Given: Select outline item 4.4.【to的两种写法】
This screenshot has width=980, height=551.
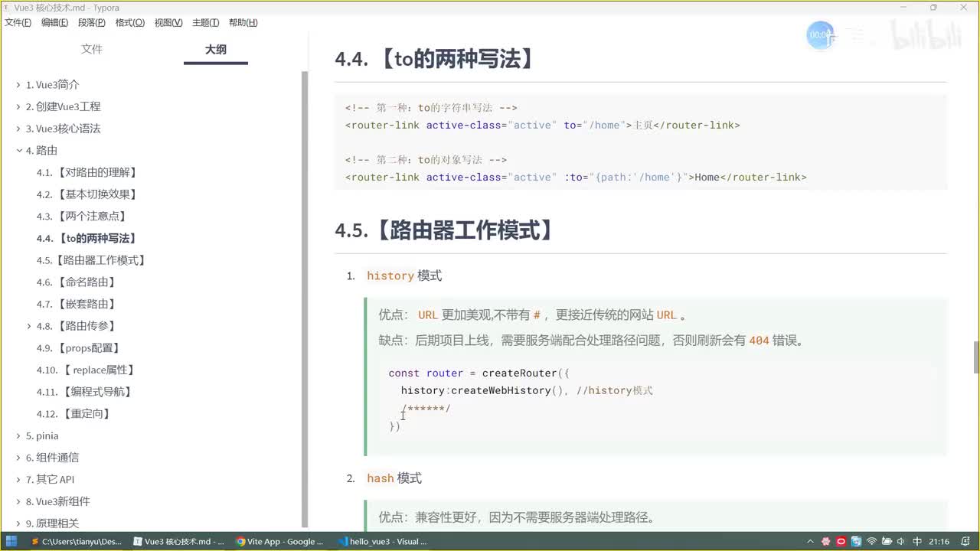Looking at the screenshot, I should click(89, 239).
